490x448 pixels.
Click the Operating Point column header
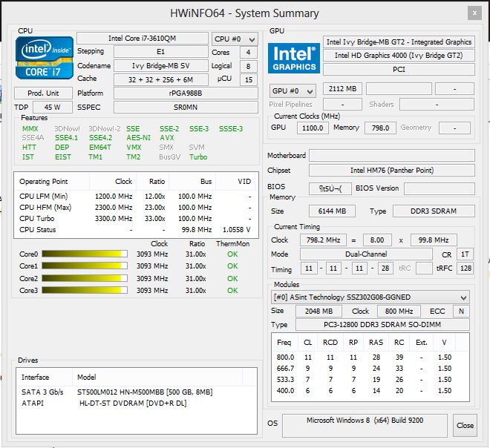tap(52, 182)
